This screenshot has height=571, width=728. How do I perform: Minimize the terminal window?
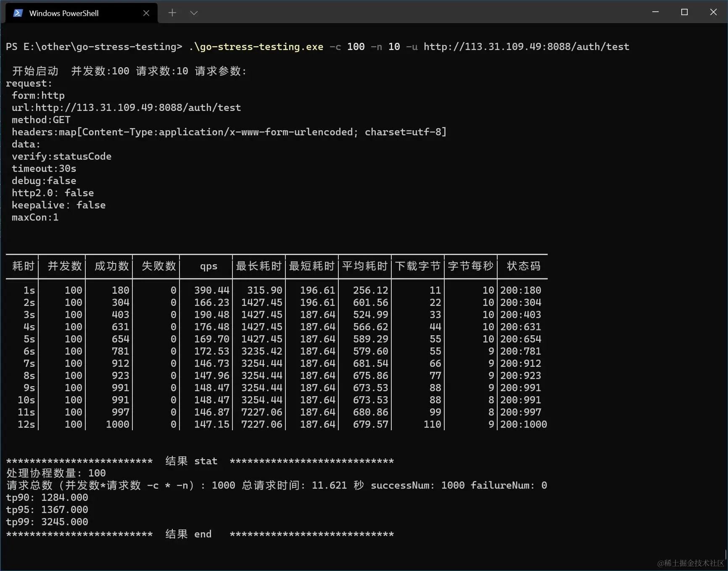pos(655,12)
